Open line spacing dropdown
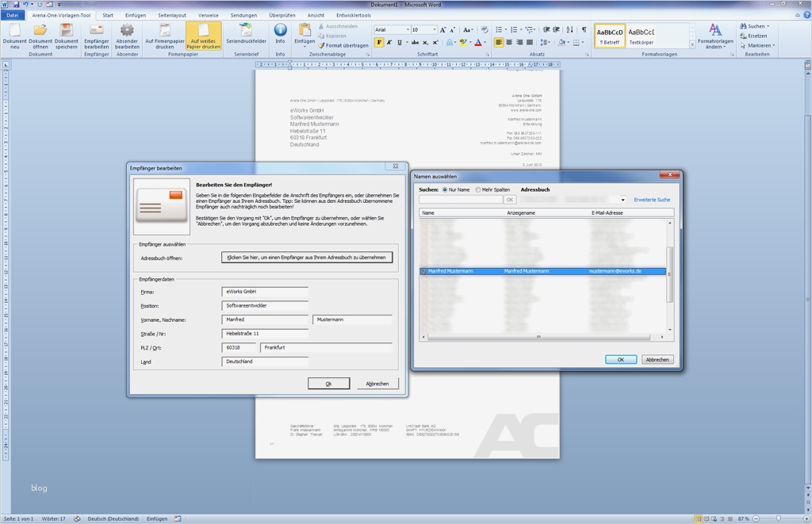This screenshot has height=524, width=812. (545, 43)
